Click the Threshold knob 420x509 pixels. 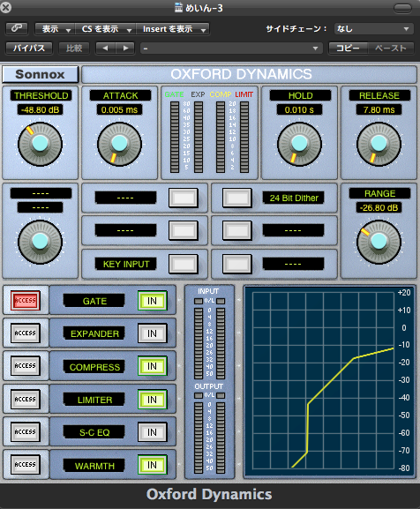(x=40, y=144)
